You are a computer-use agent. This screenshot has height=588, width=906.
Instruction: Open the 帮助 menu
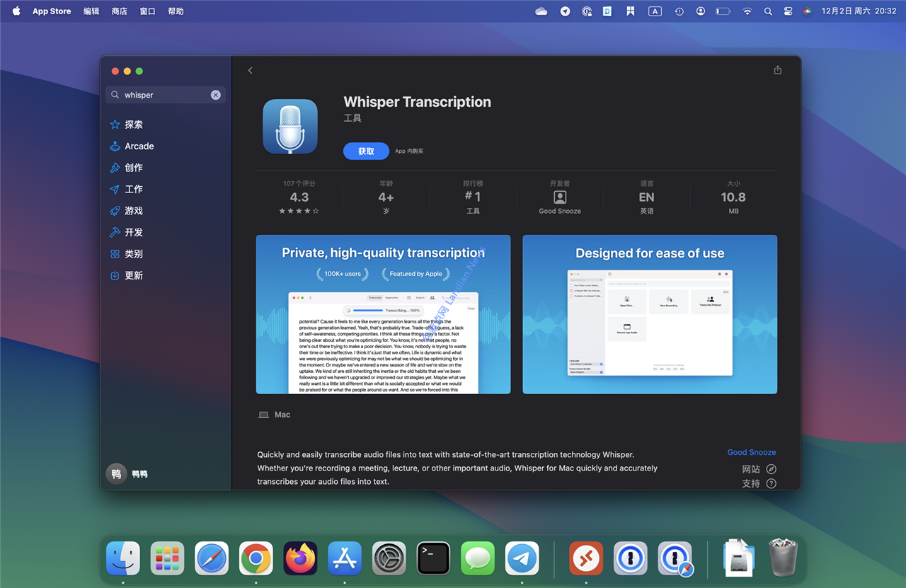(176, 11)
